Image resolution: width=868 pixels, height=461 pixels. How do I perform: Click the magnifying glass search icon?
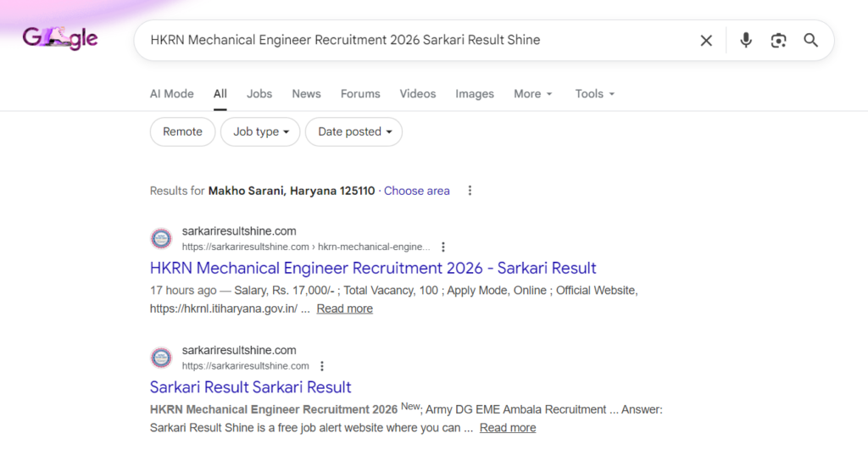(x=811, y=41)
